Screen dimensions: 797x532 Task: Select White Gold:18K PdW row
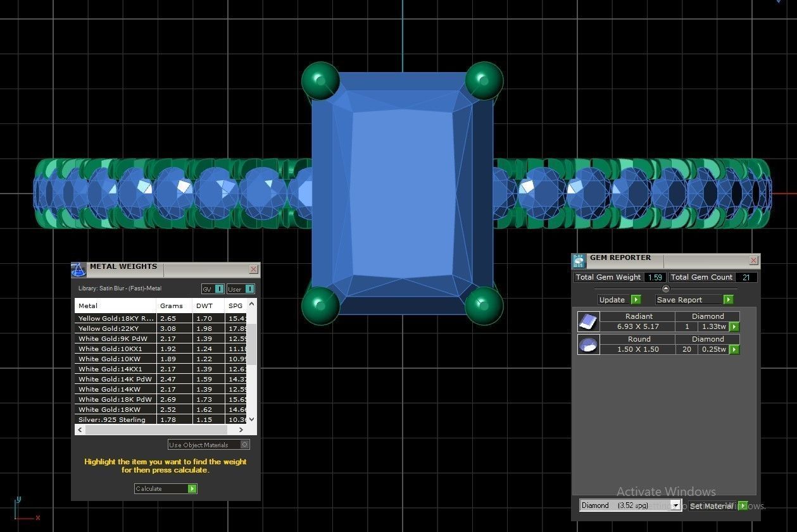161,399
